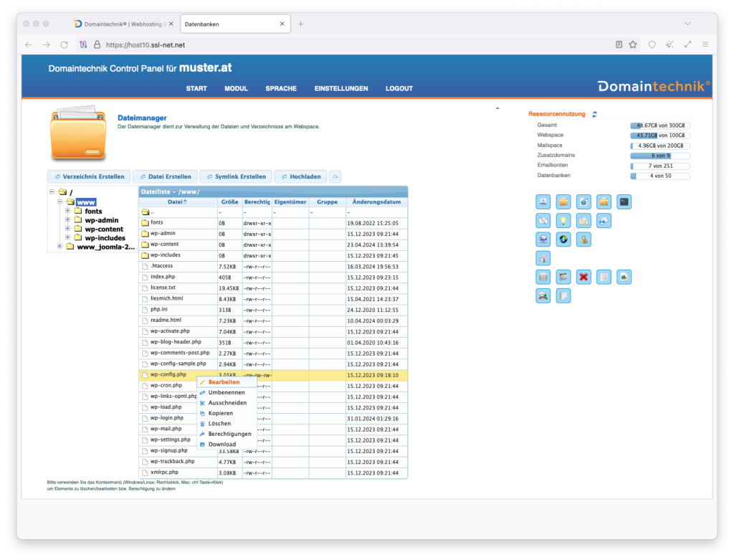Collapse the www folder in tree

59,203
